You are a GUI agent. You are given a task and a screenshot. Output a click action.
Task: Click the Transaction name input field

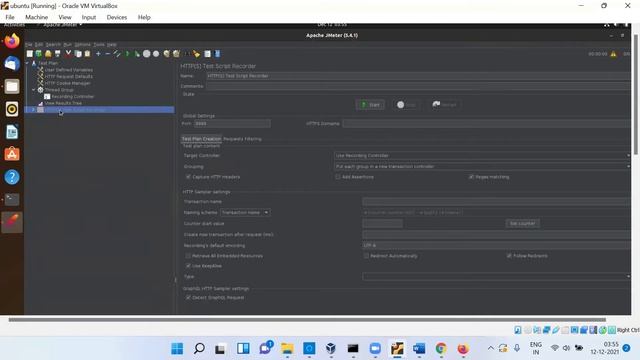pos(496,202)
